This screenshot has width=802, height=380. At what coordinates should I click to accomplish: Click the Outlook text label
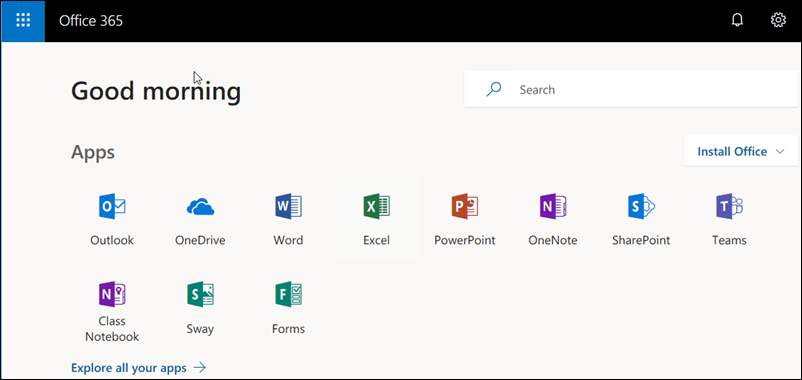pyautogui.click(x=112, y=240)
